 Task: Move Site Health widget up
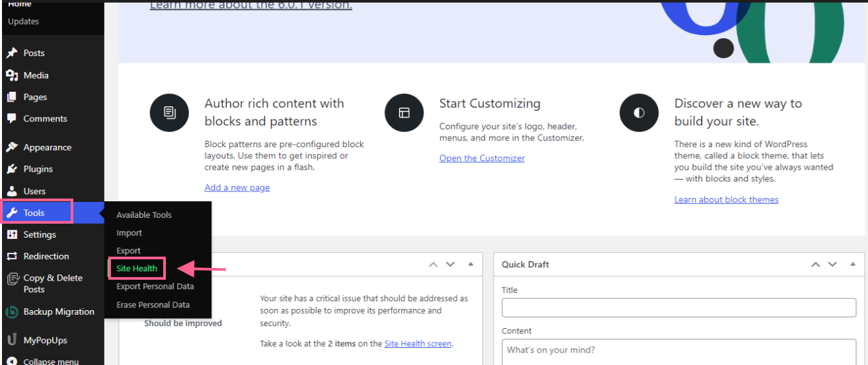433,264
